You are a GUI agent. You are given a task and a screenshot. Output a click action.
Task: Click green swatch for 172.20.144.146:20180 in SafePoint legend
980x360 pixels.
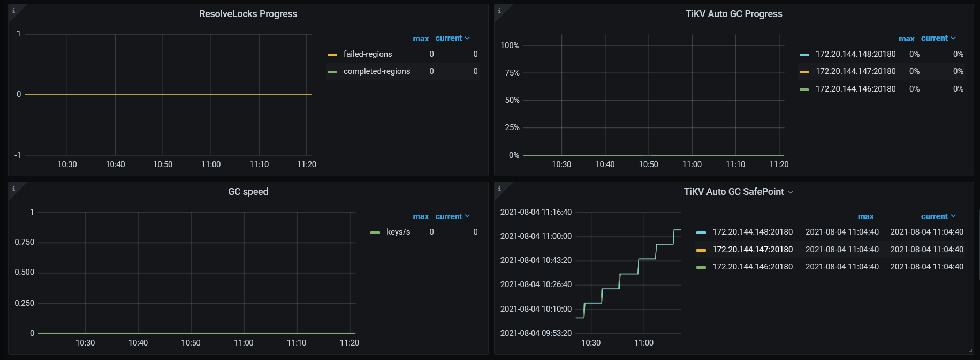coord(701,267)
